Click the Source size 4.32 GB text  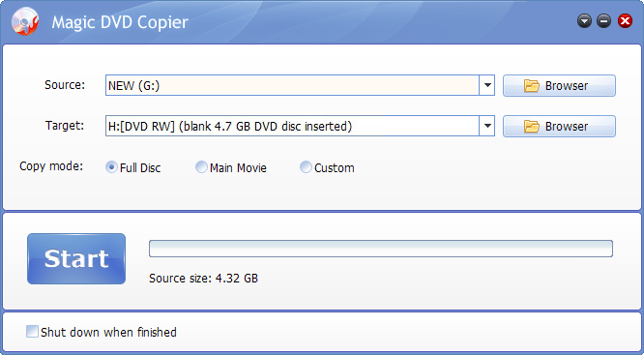203,279
